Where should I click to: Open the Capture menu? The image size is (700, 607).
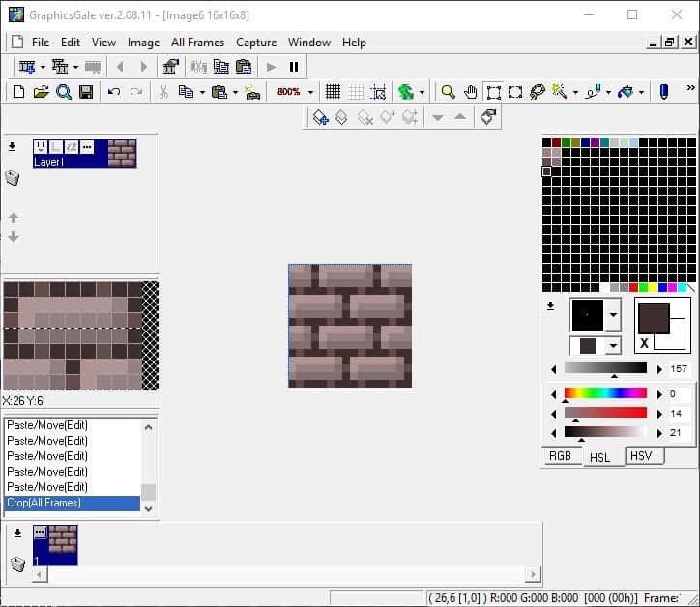(256, 43)
